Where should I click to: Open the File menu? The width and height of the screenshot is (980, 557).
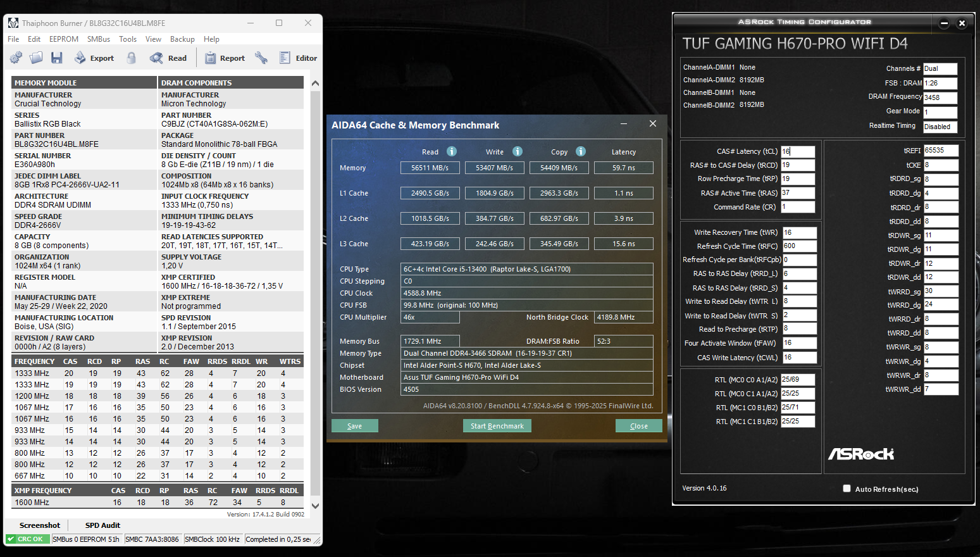coord(13,39)
